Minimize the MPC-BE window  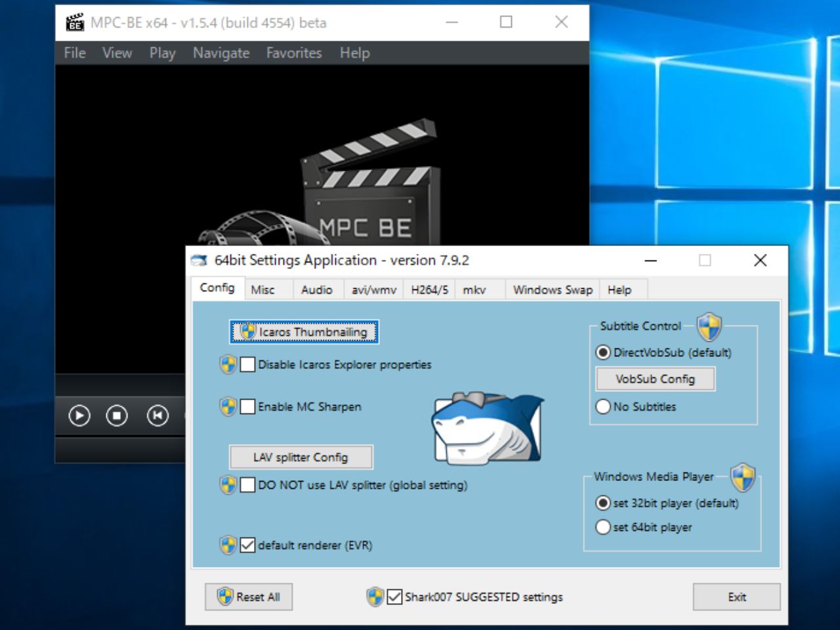(x=451, y=22)
